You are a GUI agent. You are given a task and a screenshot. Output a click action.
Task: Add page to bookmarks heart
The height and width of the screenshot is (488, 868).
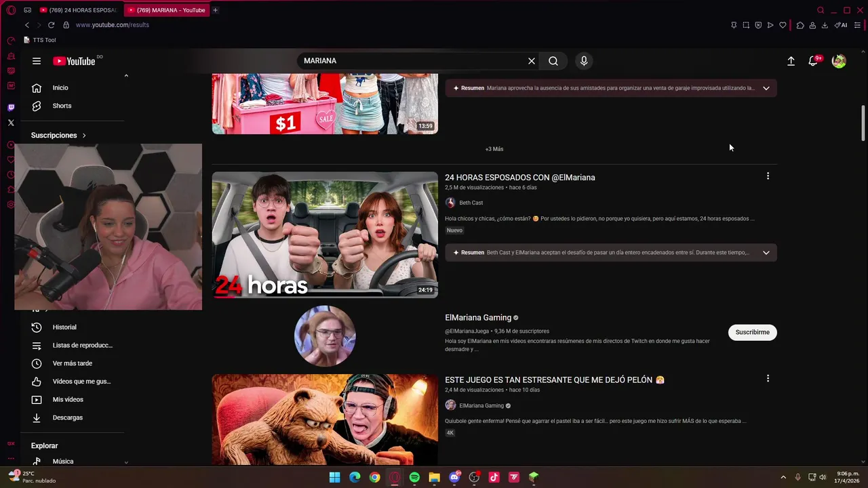pyautogui.click(x=783, y=25)
